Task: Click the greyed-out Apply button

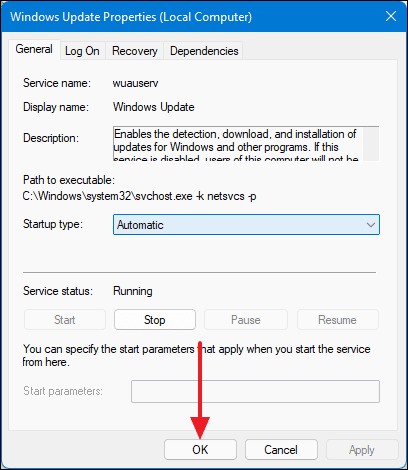Action: pyautogui.click(x=362, y=450)
